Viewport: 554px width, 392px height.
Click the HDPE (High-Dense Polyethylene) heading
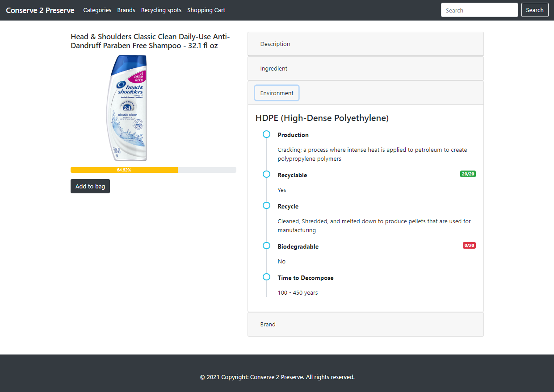click(x=322, y=118)
